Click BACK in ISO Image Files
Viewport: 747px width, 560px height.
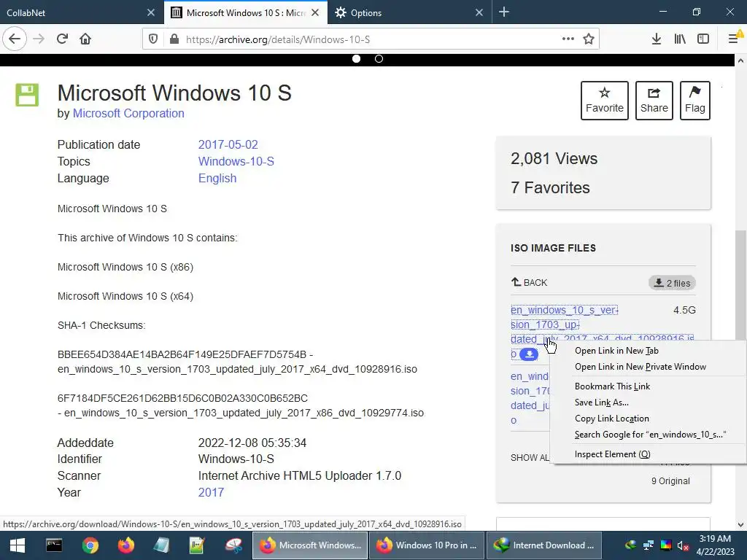tap(530, 282)
